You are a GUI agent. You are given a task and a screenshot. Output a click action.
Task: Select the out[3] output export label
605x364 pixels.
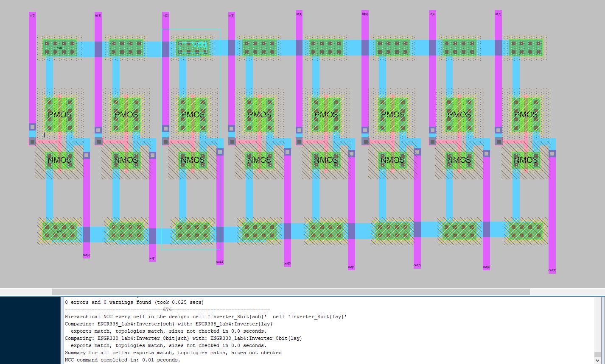point(287,264)
